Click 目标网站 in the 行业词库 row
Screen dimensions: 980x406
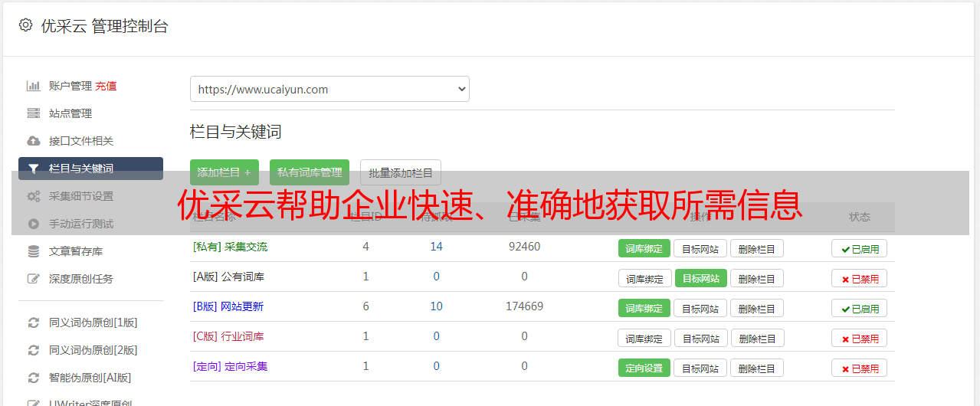click(x=702, y=338)
